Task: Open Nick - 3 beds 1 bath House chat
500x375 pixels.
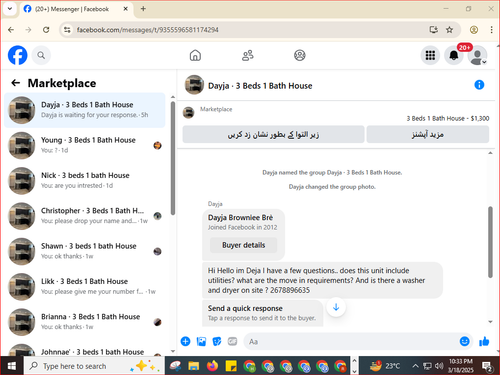Action: (85, 181)
